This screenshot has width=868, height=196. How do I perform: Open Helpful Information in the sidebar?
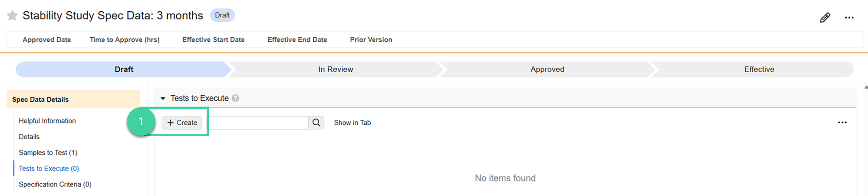point(47,121)
